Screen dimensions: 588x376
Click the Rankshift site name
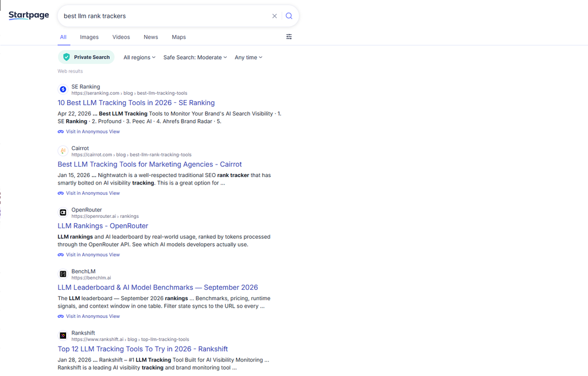[83, 333]
